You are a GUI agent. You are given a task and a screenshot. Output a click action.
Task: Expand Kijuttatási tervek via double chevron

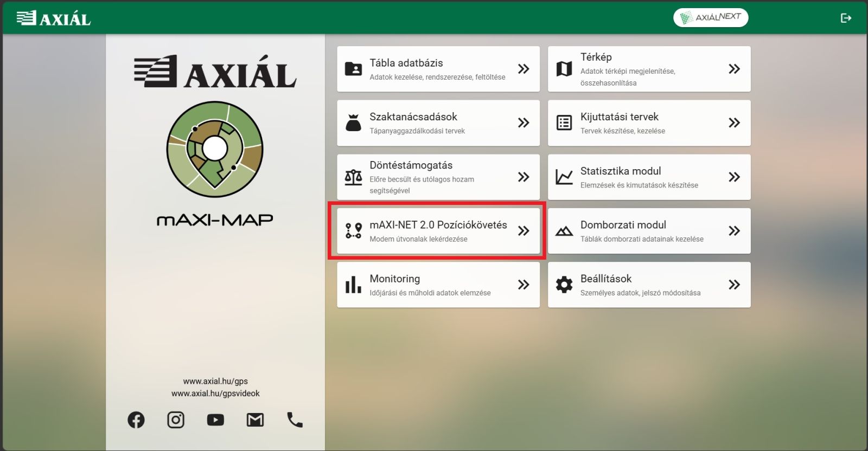click(x=734, y=123)
